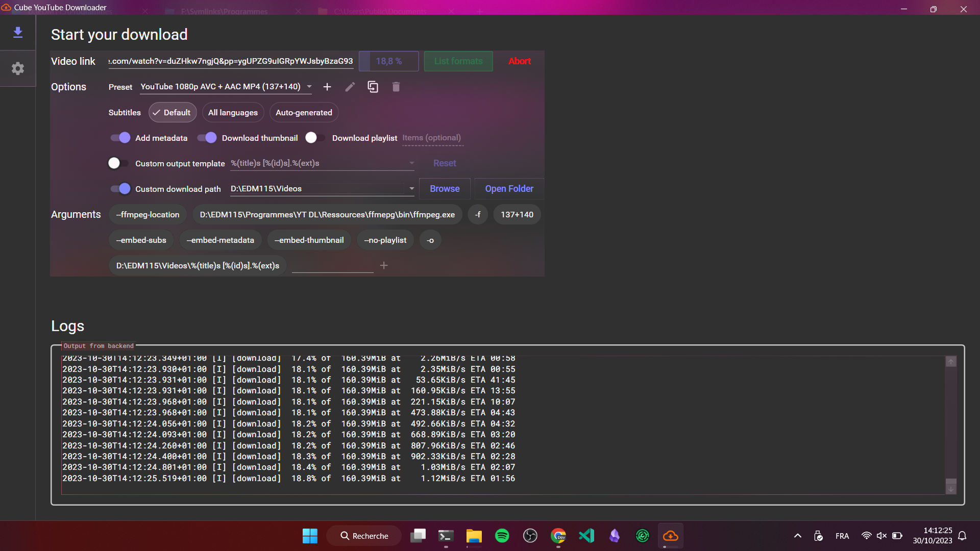Add a new preset with the plus icon

(327, 87)
